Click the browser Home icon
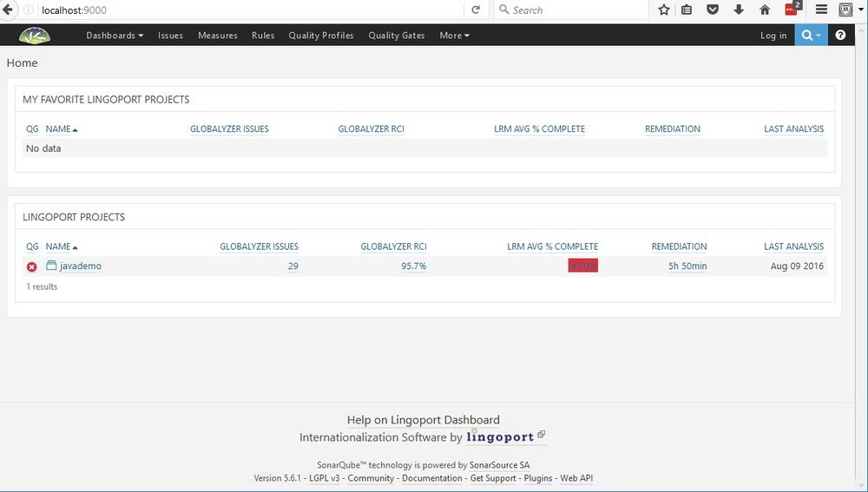The width and height of the screenshot is (868, 492). (765, 10)
